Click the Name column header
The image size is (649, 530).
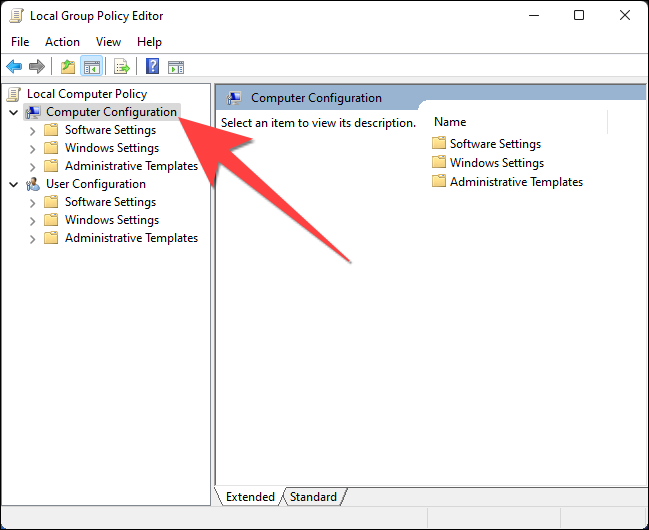(x=450, y=122)
